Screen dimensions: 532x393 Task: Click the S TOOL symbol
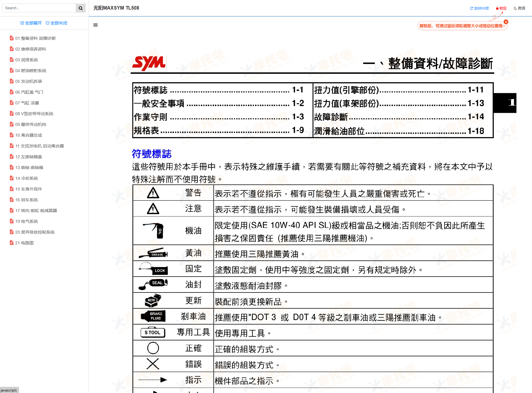coord(153,332)
